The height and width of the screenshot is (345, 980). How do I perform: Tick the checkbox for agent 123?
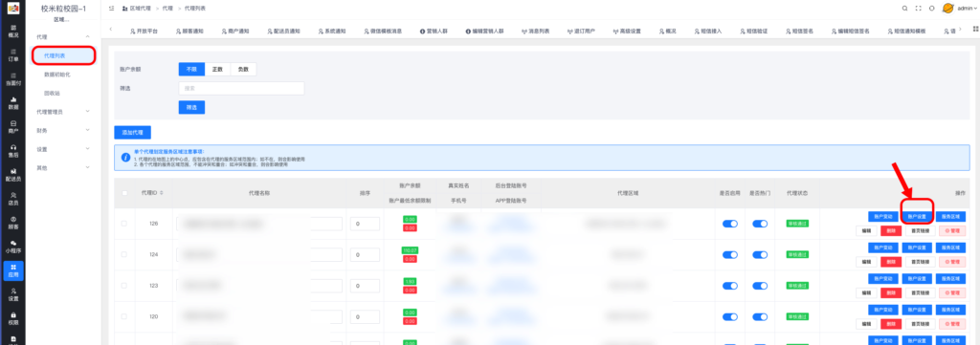coord(124,286)
